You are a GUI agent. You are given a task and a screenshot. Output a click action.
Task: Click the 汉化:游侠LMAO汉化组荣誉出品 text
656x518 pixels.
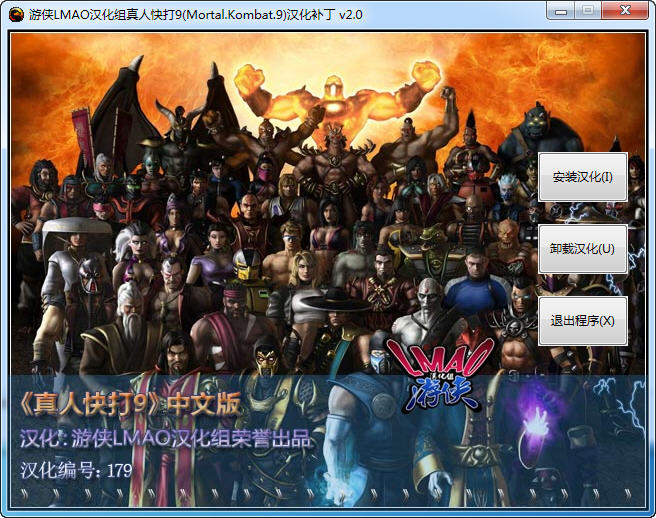[165, 439]
